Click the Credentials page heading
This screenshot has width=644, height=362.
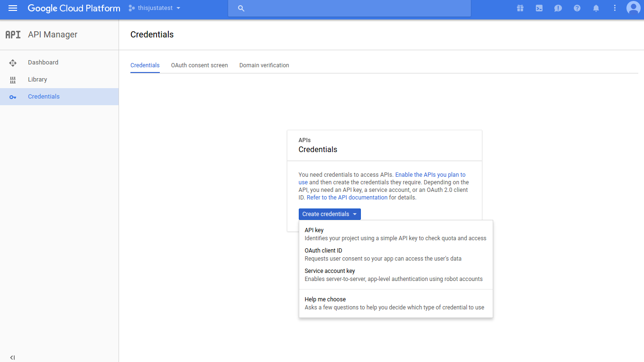tap(152, 35)
